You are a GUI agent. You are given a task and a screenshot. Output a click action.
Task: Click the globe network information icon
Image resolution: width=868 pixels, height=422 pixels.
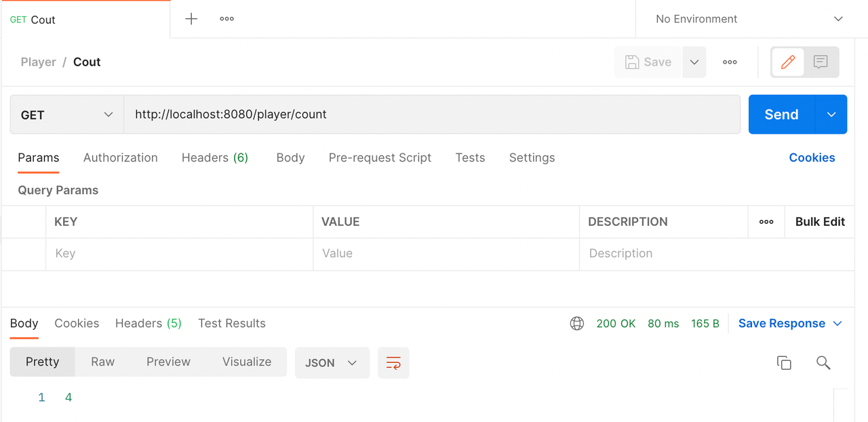click(576, 323)
